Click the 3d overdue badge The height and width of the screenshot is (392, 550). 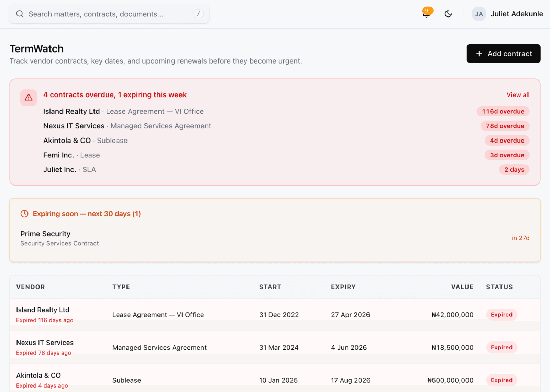[507, 155]
